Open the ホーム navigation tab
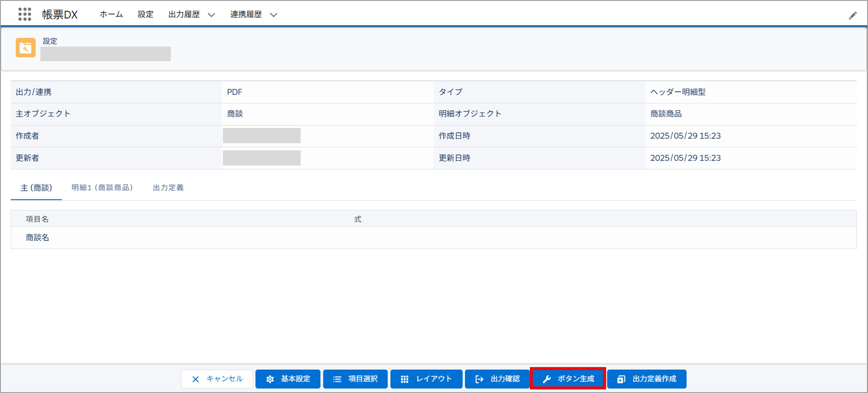 coord(111,15)
